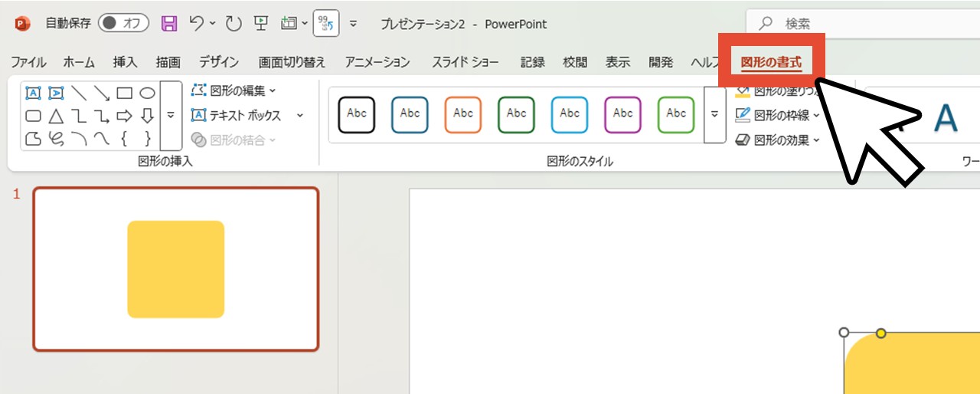Switch to the 記録 tab
The width and height of the screenshot is (980, 394).
coord(532,62)
